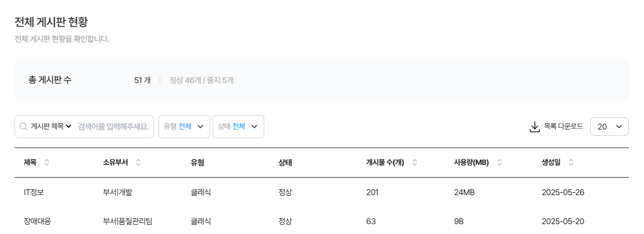The image size is (644, 234).
Task: Sort by 사용량(MB) column arrows
Action: (499, 163)
